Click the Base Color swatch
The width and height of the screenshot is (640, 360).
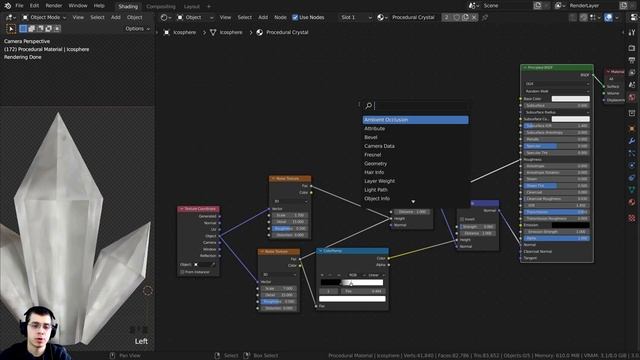pos(571,99)
